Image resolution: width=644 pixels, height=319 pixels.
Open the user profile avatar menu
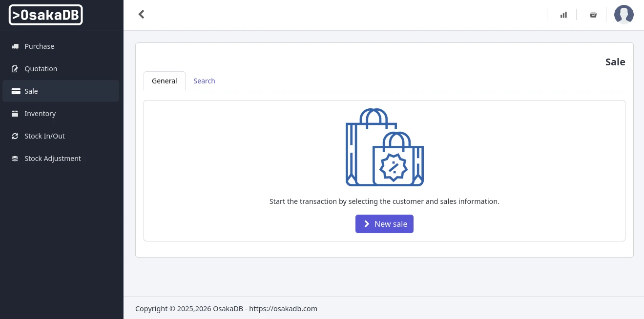click(623, 15)
